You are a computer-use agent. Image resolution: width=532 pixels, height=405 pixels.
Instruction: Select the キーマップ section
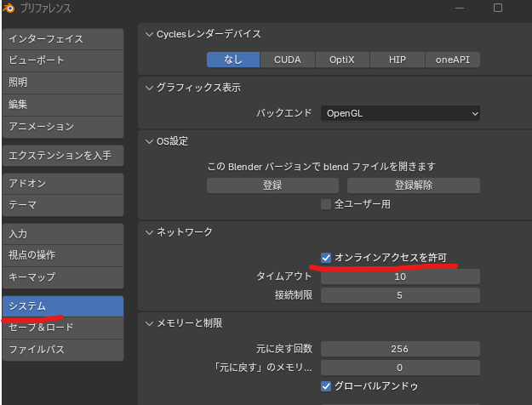(x=63, y=277)
